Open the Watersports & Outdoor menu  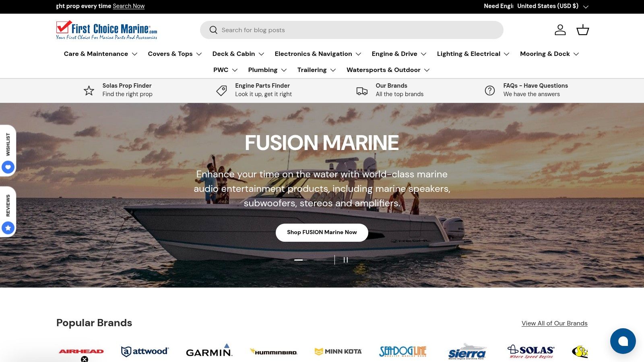[x=388, y=70]
